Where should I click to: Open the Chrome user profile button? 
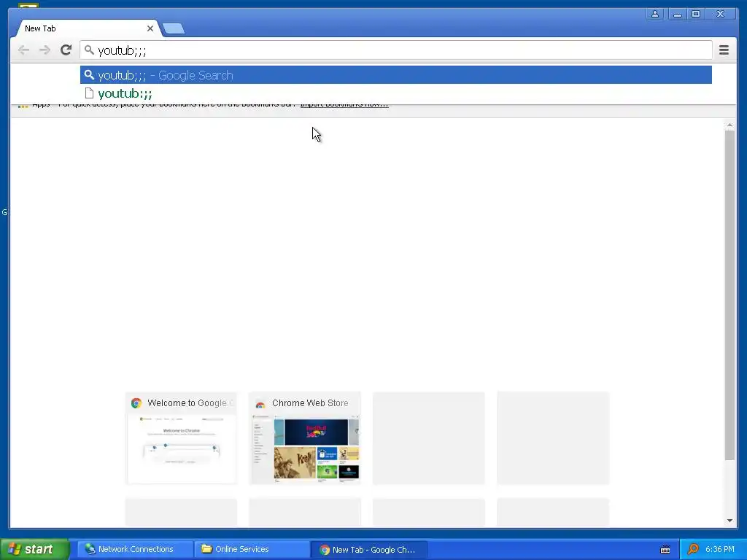tap(655, 15)
